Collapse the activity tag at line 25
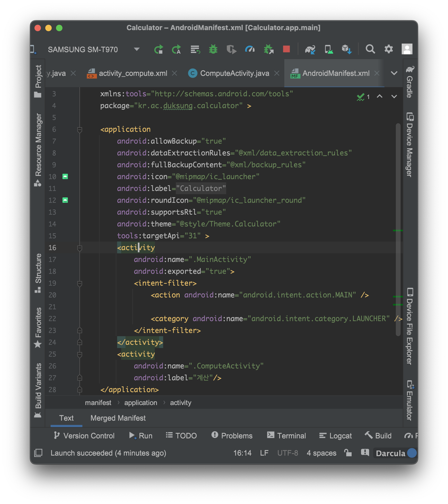This screenshot has height=504, width=448. click(80, 354)
